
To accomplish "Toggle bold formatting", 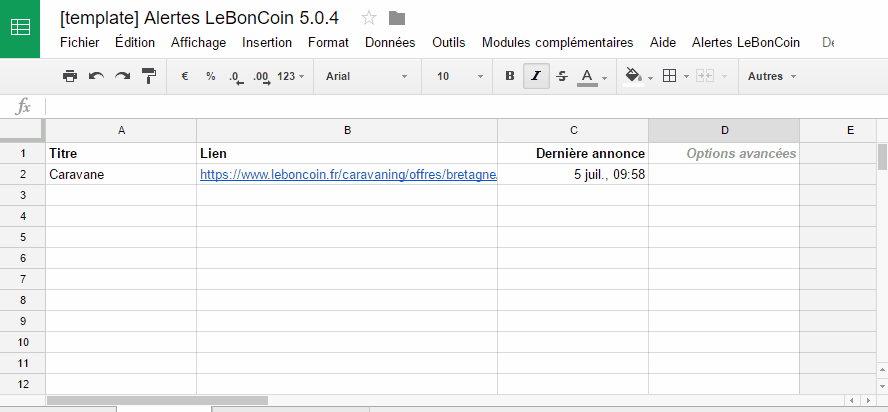I will pos(510,76).
